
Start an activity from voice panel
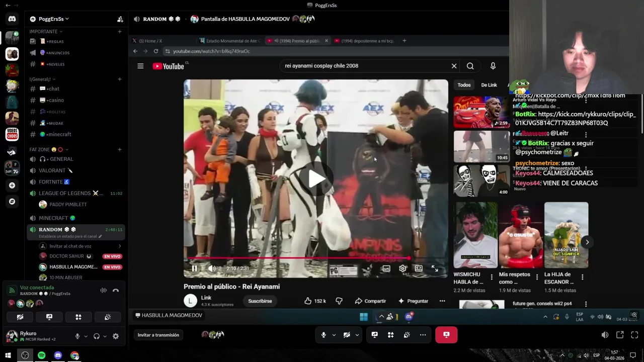coord(78,317)
